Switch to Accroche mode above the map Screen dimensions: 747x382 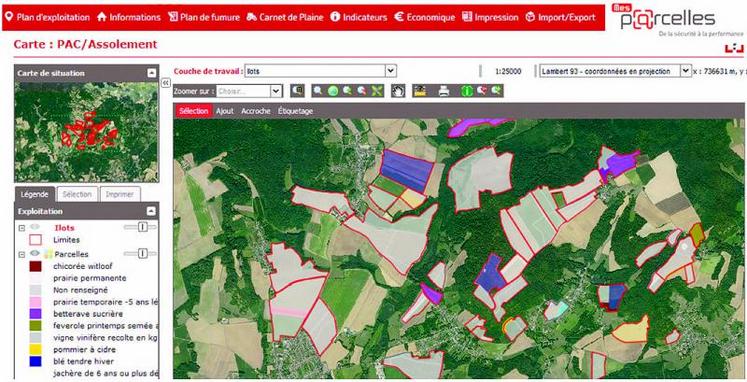[256, 111]
